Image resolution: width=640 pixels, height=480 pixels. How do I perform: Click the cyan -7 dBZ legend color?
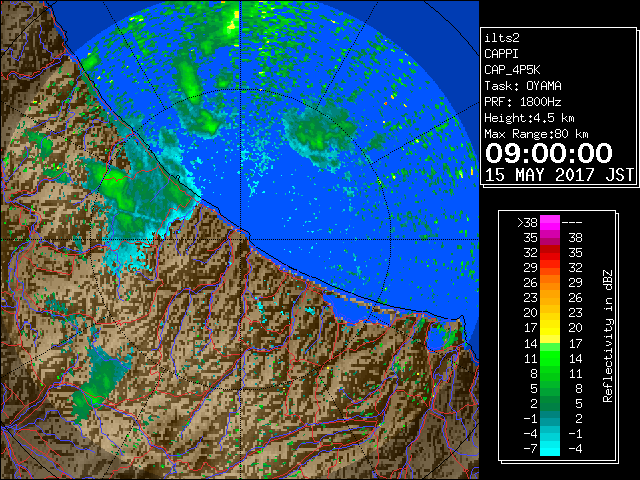(550, 448)
